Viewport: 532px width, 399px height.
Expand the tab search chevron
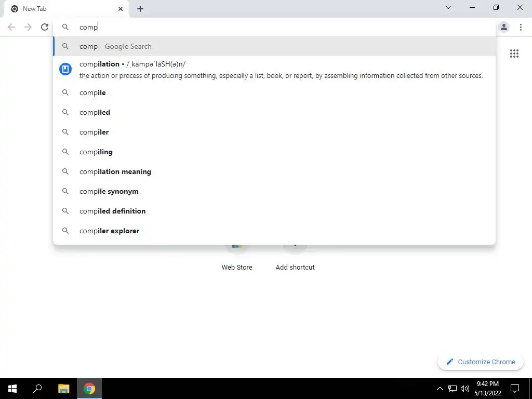tap(448, 7)
